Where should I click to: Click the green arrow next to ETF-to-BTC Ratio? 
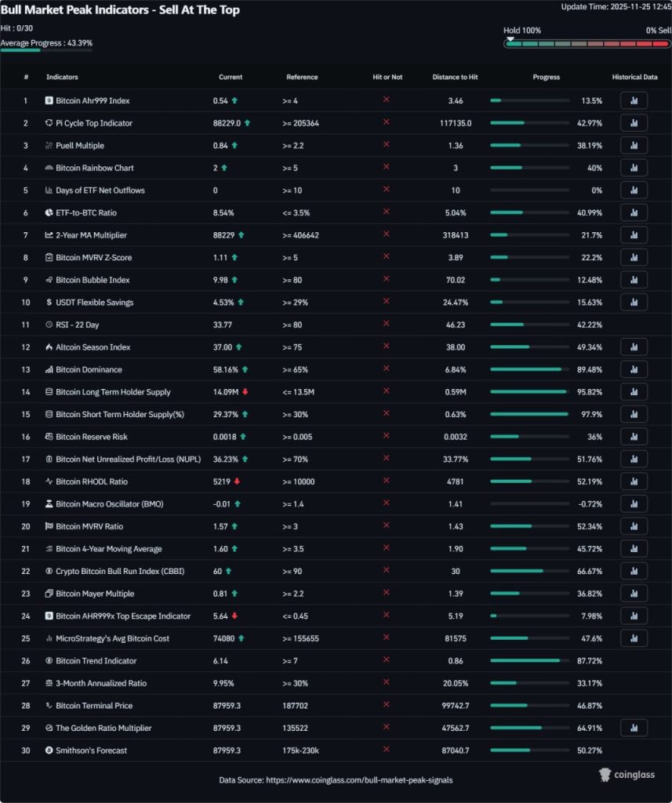245,212
